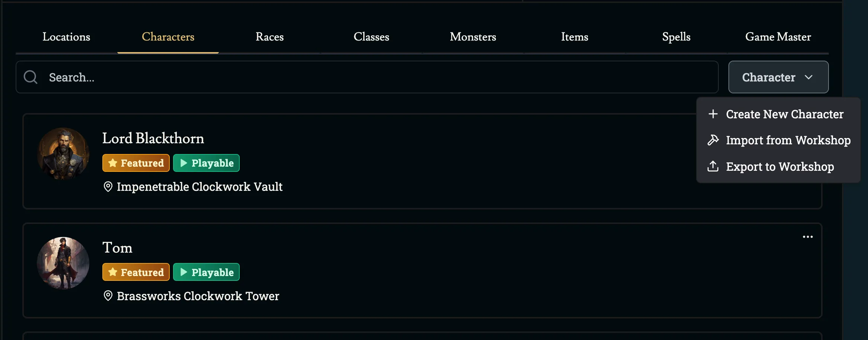Viewport: 868px width, 340px height.
Task: Click the plus icon for new character
Action: (x=713, y=114)
